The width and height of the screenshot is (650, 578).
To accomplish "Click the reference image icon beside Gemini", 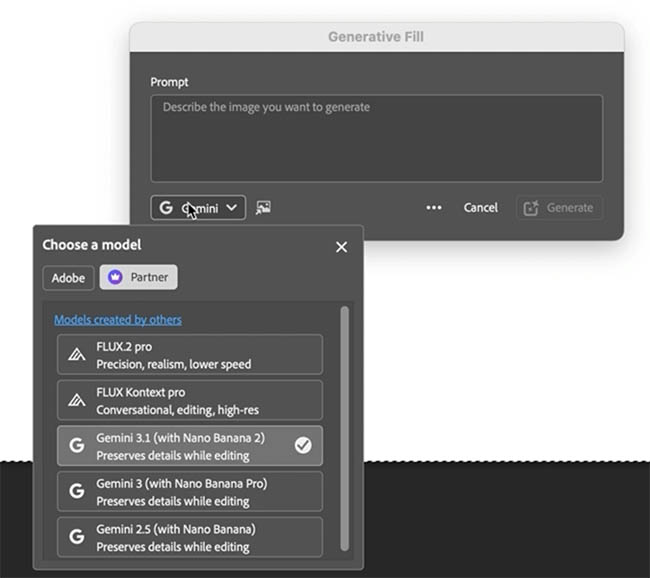I will point(263,207).
